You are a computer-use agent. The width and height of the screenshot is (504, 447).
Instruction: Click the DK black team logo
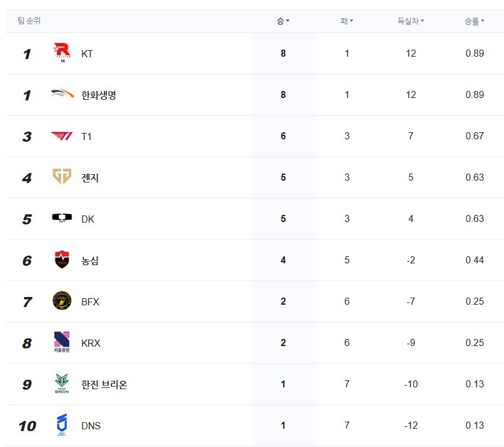pyautogui.click(x=62, y=218)
